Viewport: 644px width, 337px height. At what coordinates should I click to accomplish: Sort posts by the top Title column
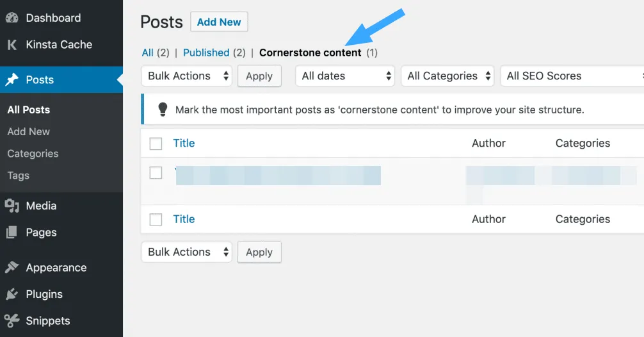pos(184,144)
